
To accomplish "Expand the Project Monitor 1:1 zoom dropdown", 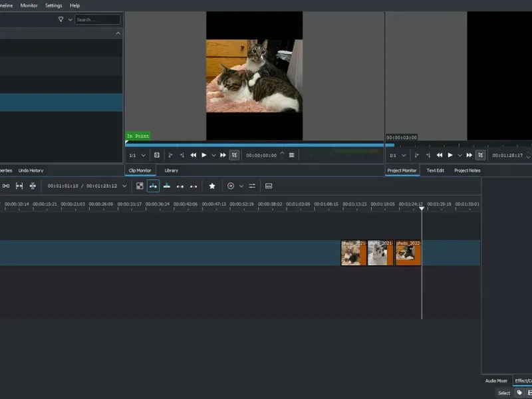I will tap(403, 155).
